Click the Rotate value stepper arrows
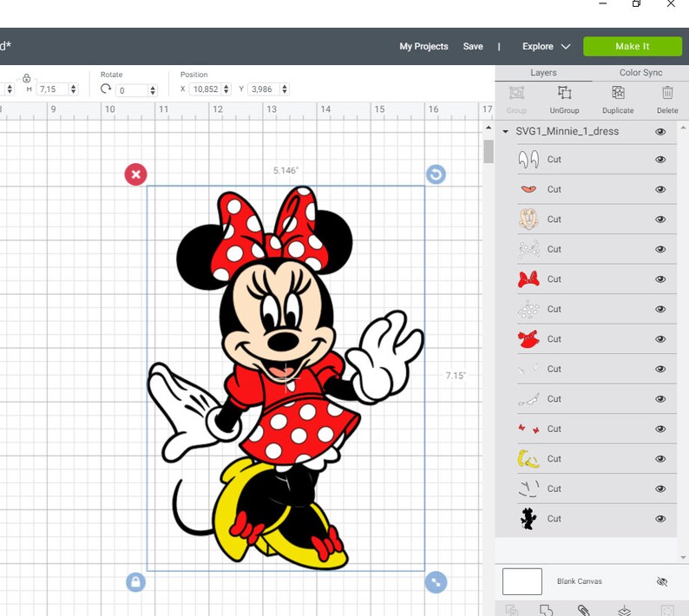This screenshot has height=616, width=689. click(x=153, y=90)
